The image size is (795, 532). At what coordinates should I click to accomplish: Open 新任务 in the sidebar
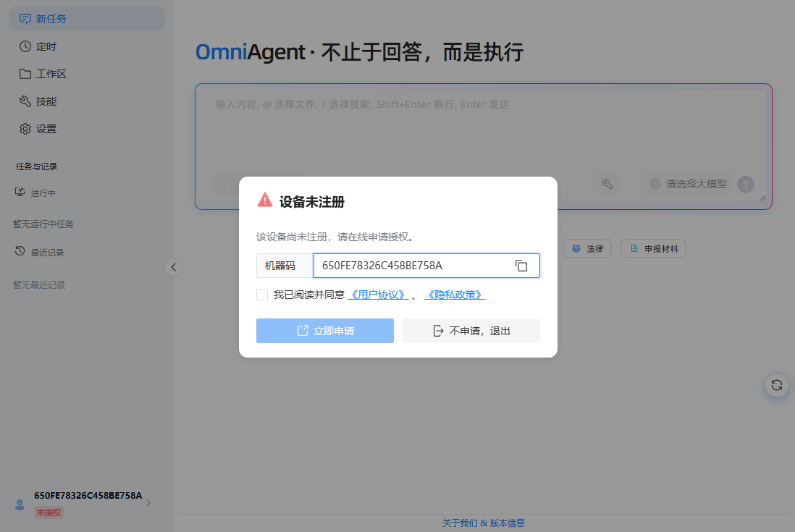pyautogui.click(x=87, y=19)
